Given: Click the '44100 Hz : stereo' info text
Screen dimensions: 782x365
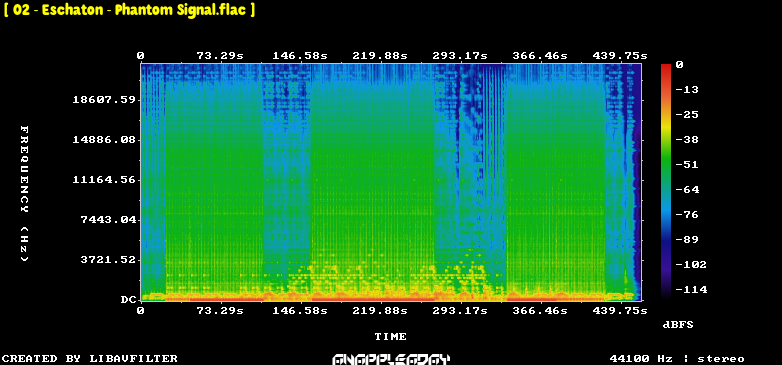Looking at the screenshot, I should [677, 359].
